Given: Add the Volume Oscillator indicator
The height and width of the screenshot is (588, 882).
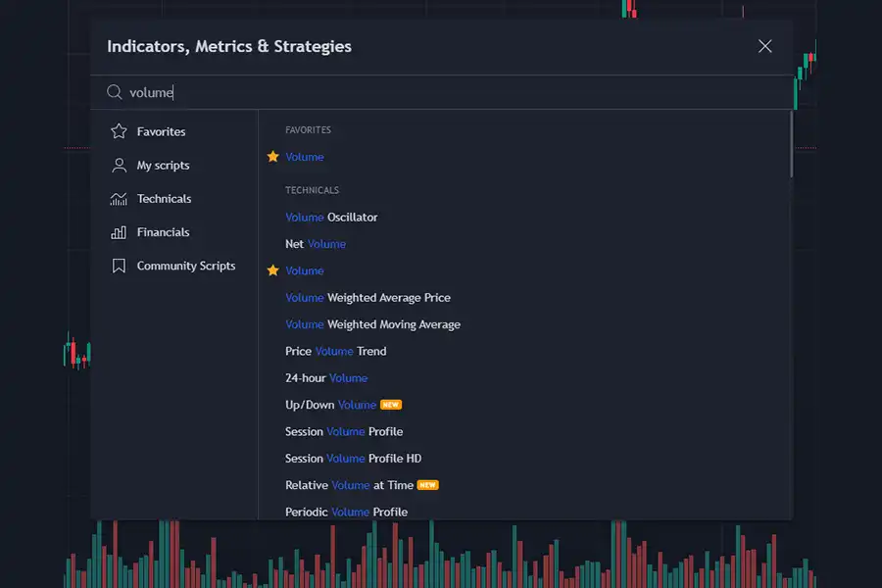Looking at the screenshot, I should [x=331, y=218].
